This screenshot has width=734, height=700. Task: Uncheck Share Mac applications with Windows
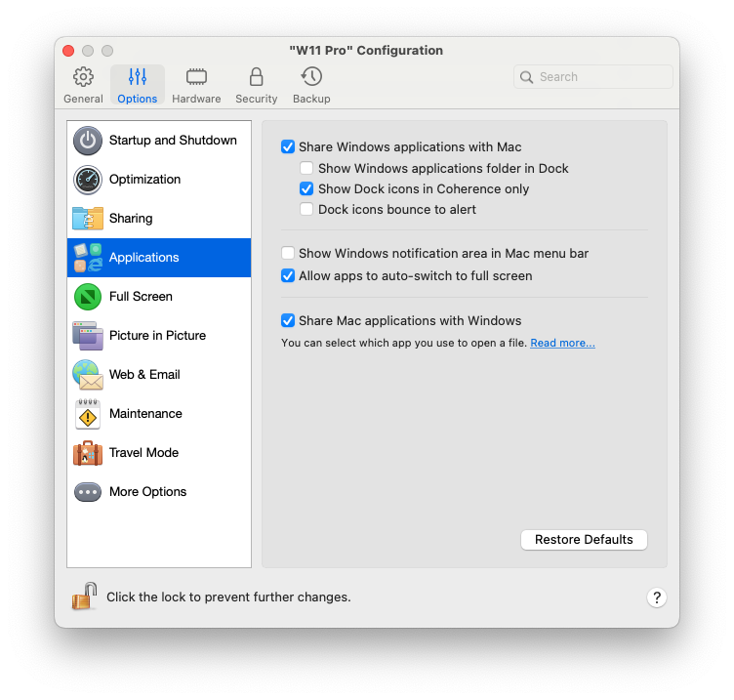(288, 321)
